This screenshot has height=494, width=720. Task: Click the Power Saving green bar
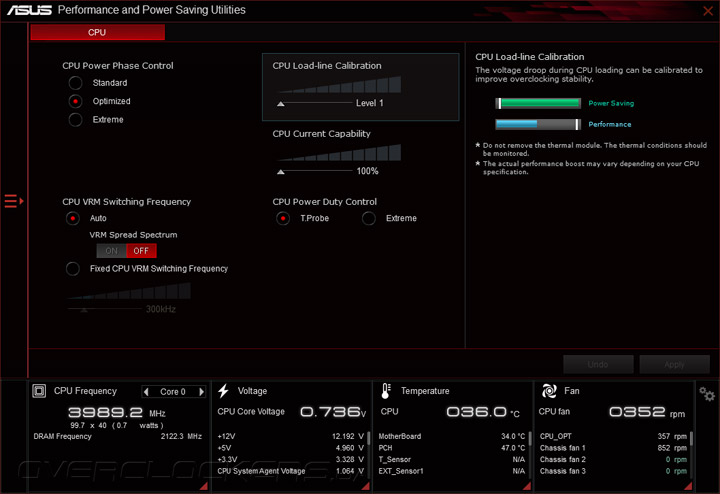tap(538, 103)
